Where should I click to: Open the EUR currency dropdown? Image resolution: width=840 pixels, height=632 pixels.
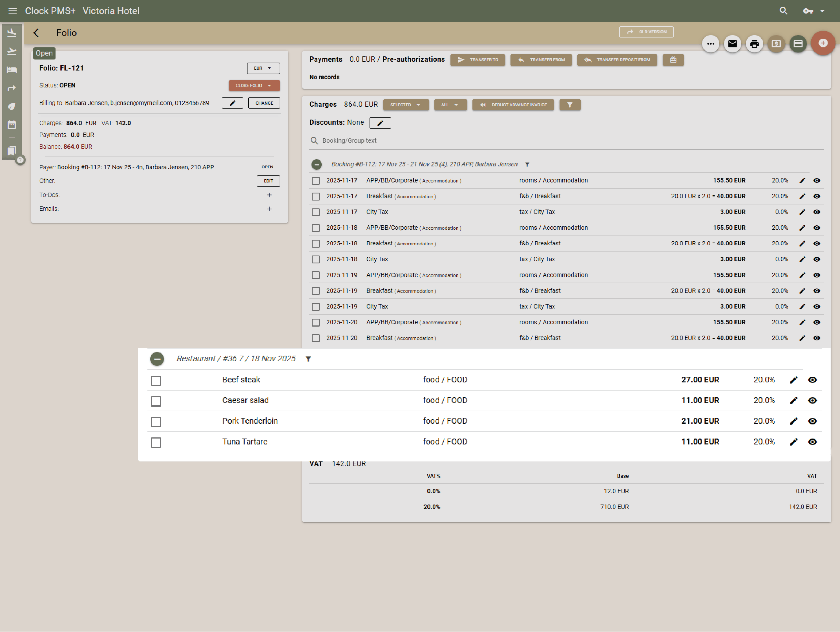263,68
